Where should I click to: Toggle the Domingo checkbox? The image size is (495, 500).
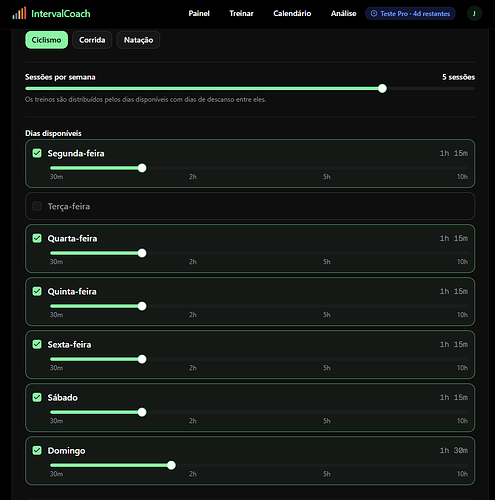click(x=37, y=450)
